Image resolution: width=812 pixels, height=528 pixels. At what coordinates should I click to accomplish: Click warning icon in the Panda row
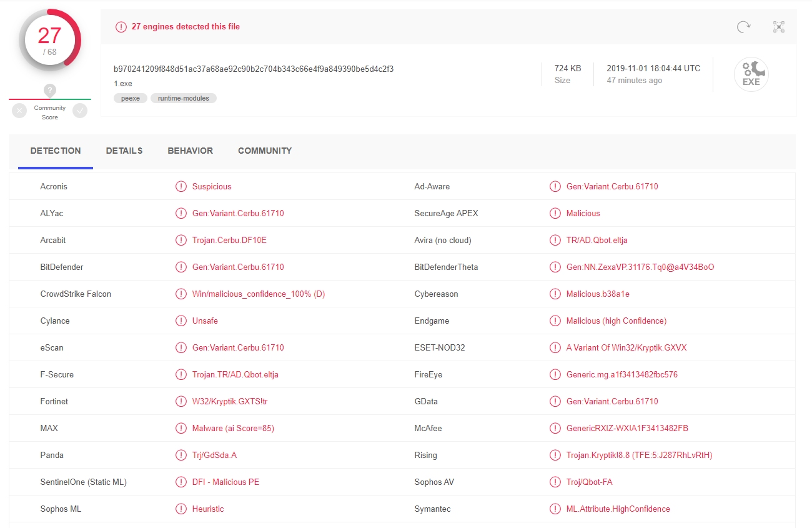point(181,455)
